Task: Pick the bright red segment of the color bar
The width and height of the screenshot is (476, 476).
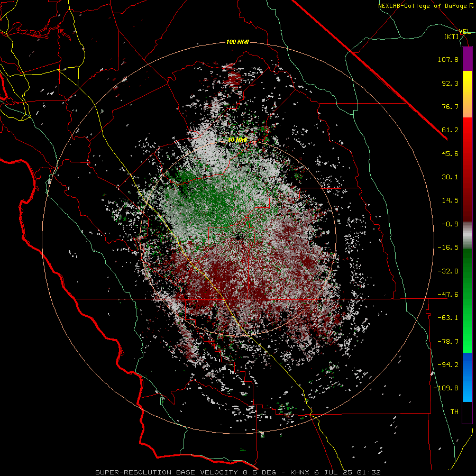Action: click(467, 129)
